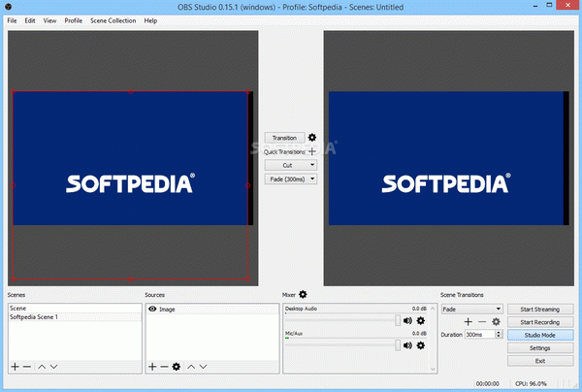582x392 pixels.
Task: Click the Desktop Audio volume slider
Action: coord(341,320)
